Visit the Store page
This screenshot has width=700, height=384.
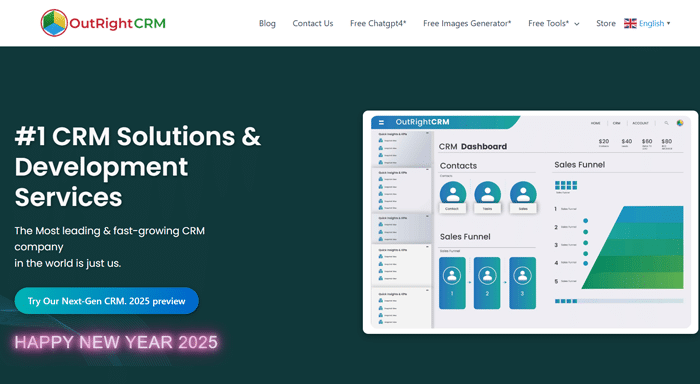606,23
